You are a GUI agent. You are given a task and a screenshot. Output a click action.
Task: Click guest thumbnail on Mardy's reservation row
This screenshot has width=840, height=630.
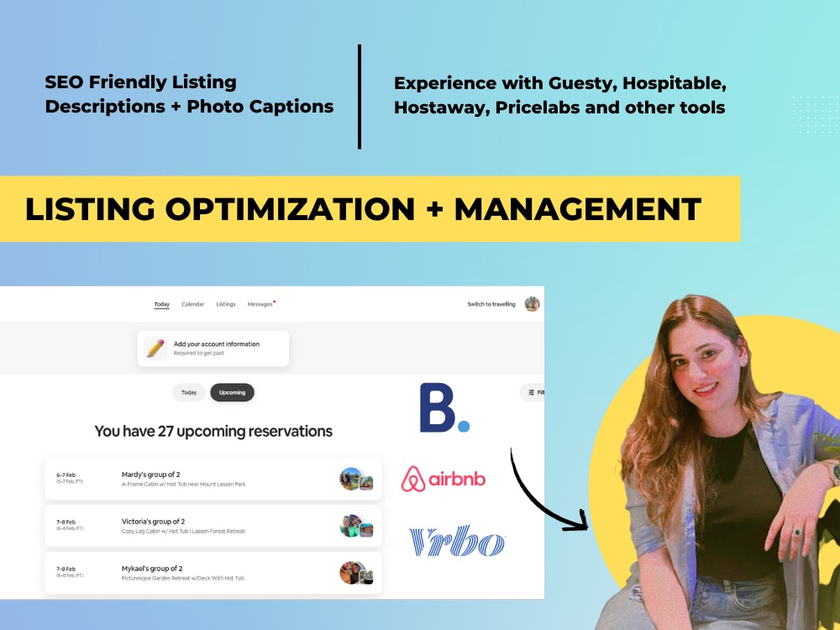click(x=356, y=479)
